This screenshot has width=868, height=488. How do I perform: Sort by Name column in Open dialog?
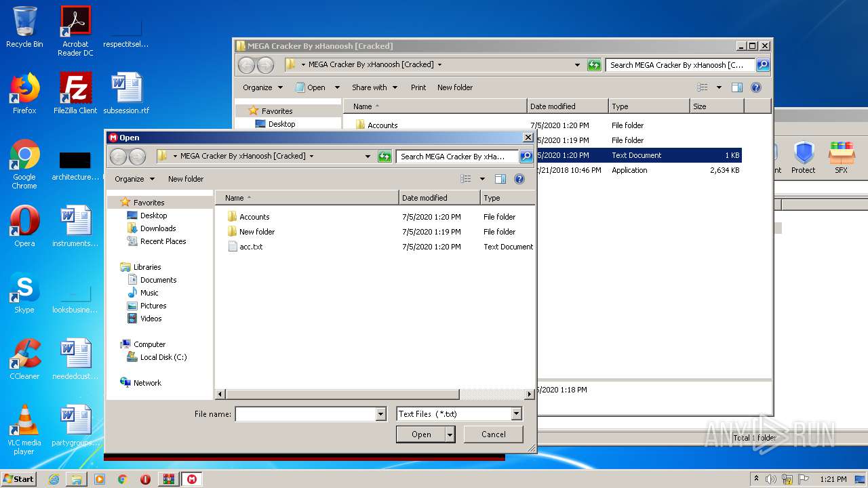[x=307, y=198]
